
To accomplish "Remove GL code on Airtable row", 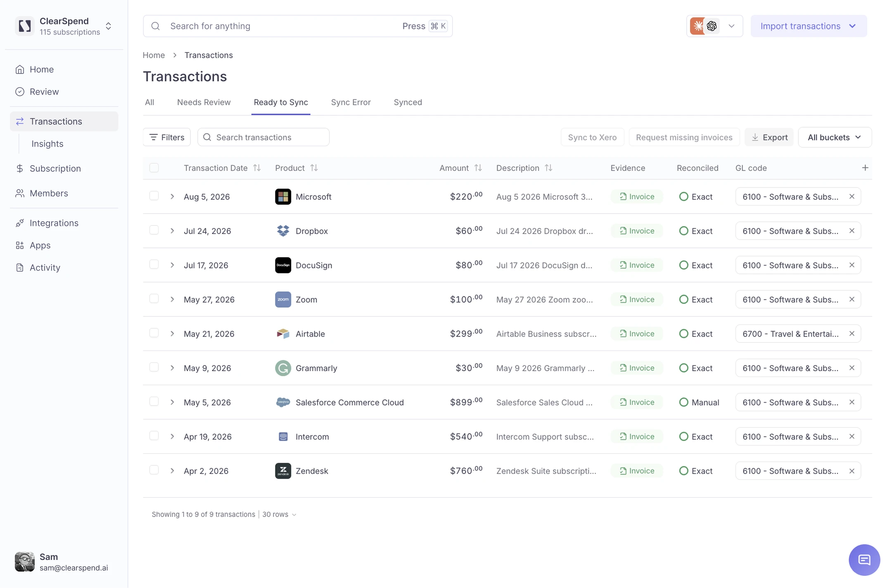I will [852, 334].
